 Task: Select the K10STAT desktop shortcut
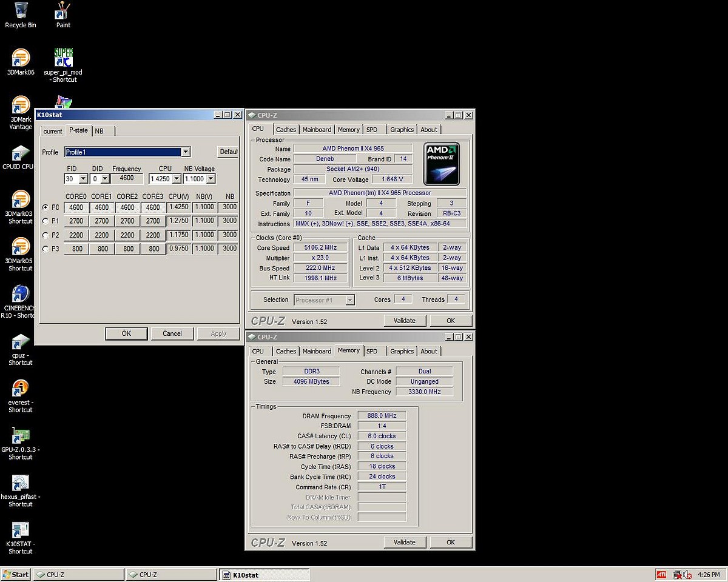(21, 538)
